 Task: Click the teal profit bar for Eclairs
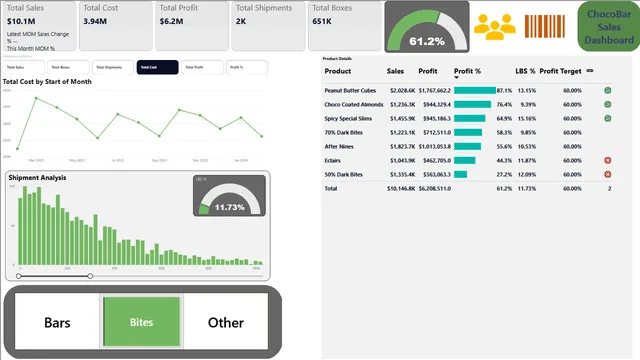464,160
